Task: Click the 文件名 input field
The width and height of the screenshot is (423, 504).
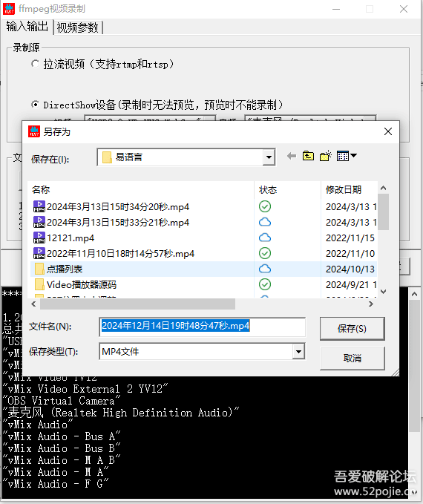Action: coord(202,327)
